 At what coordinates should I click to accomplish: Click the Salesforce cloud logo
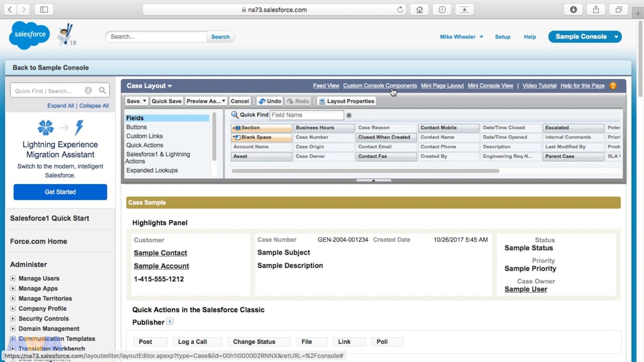click(x=30, y=35)
